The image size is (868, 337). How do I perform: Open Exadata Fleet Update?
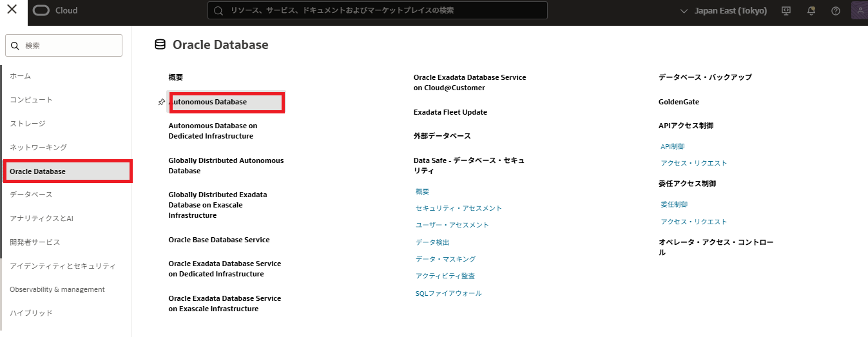[450, 112]
